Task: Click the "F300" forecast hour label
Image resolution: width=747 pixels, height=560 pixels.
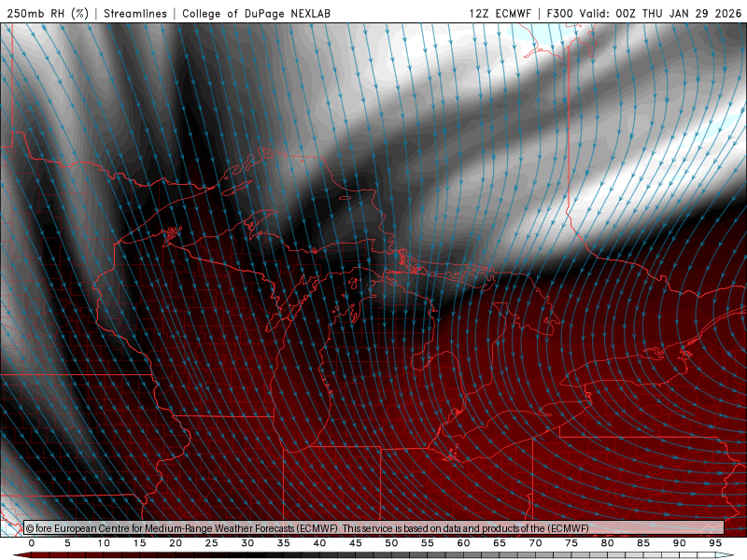Action: 559,13
